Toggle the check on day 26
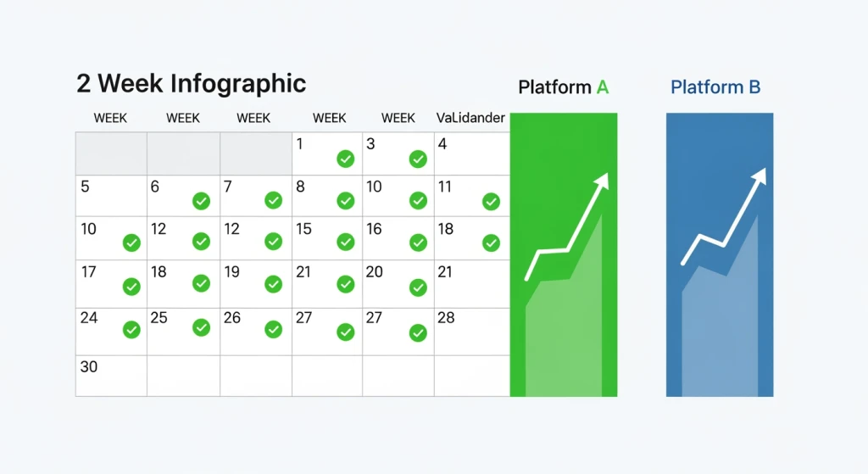 [274, 330]
